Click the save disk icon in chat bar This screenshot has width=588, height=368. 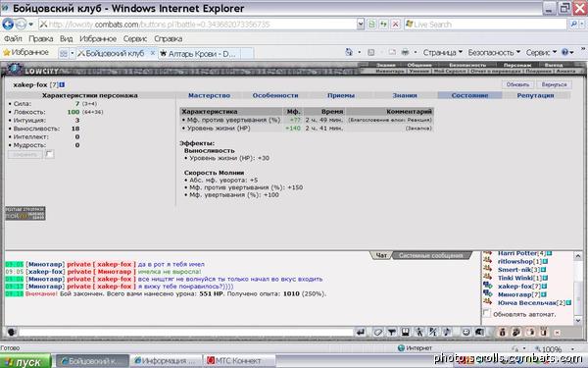406,332
